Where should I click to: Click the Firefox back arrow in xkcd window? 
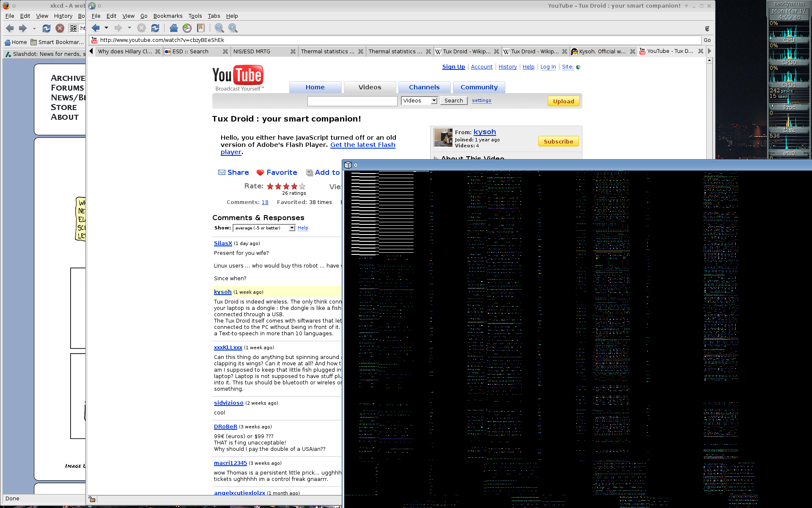[x=10, y=28]
